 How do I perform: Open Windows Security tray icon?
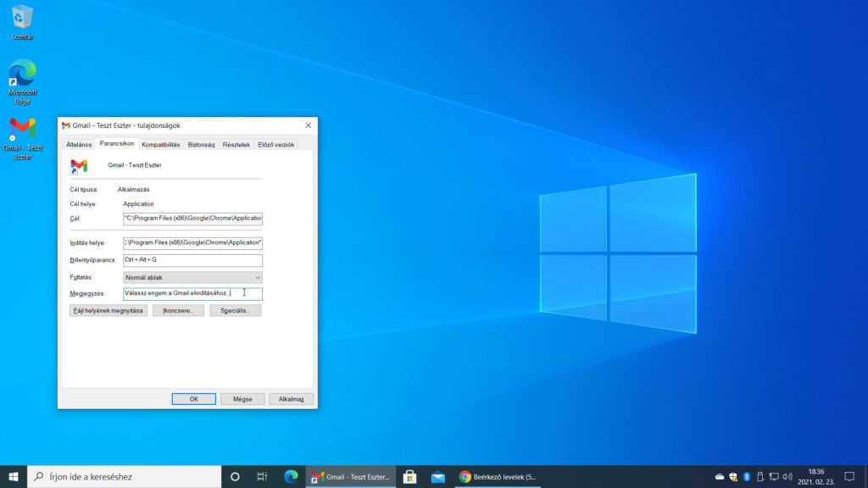(733, 476)
